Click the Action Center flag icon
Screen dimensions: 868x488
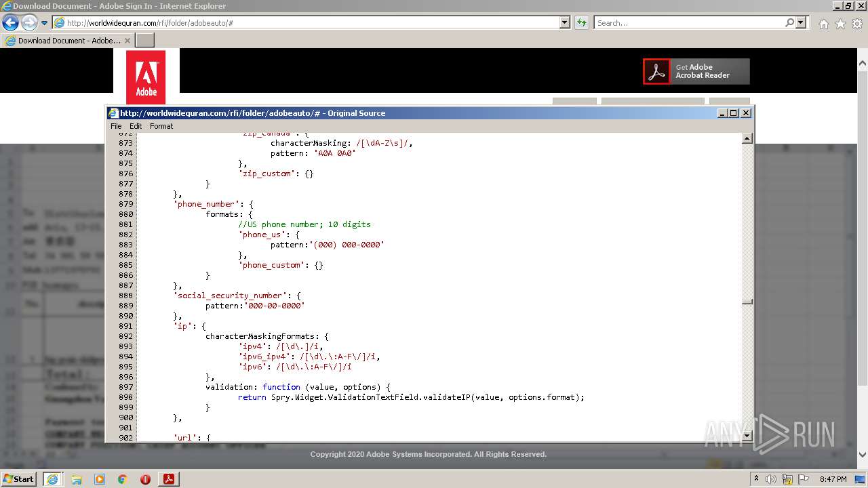pyautogui.click(x=804, y=479)
